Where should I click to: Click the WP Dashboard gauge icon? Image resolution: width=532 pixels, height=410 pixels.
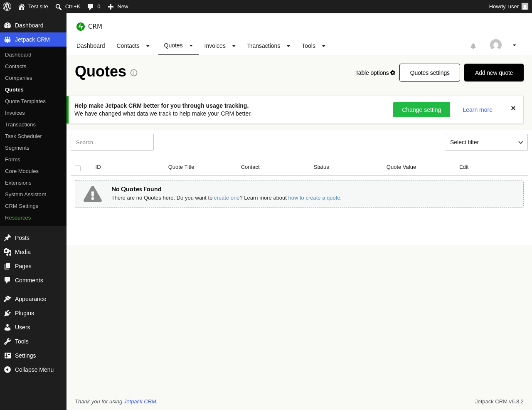7,25
